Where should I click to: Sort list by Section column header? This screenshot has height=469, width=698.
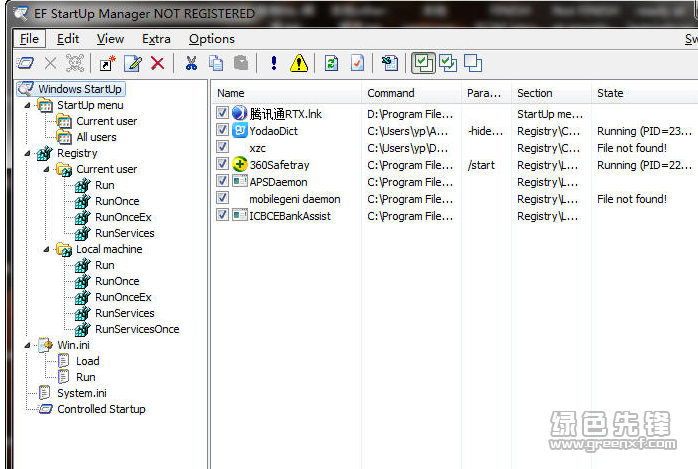pyautogui.click(x=552, y=93)
